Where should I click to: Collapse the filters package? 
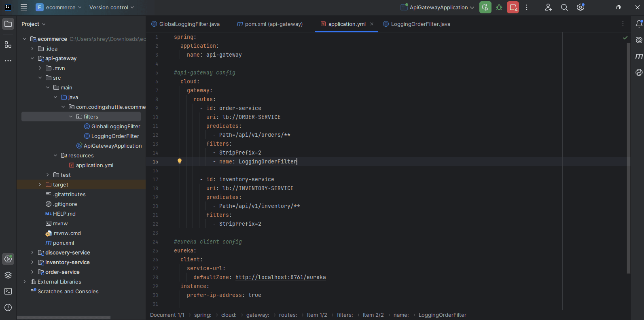pyautogui.click(x=71, y=117)
